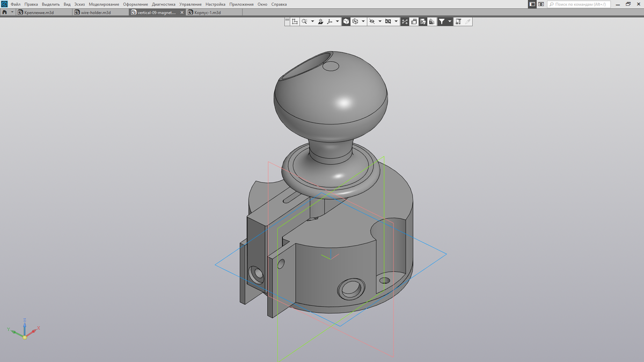This screenshot has height=362, width=644.
Task: Click the hide objects crossed-eye icon
Action: point(372,21)
